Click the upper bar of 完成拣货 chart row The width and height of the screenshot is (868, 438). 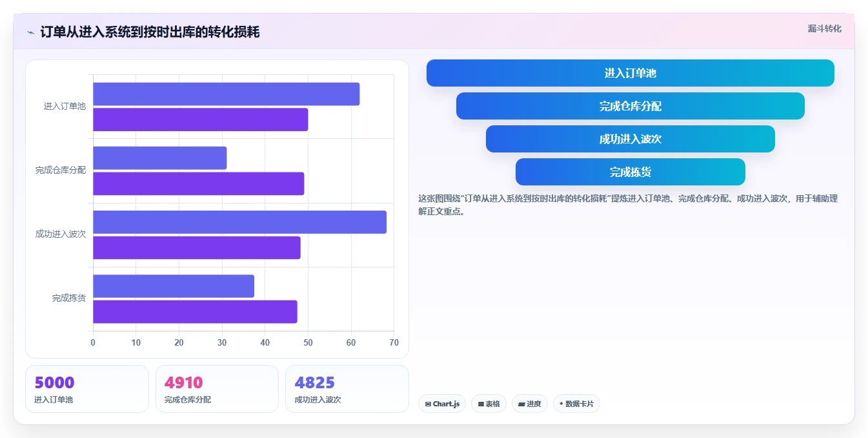pyautogui.click(x=174, y=286)
